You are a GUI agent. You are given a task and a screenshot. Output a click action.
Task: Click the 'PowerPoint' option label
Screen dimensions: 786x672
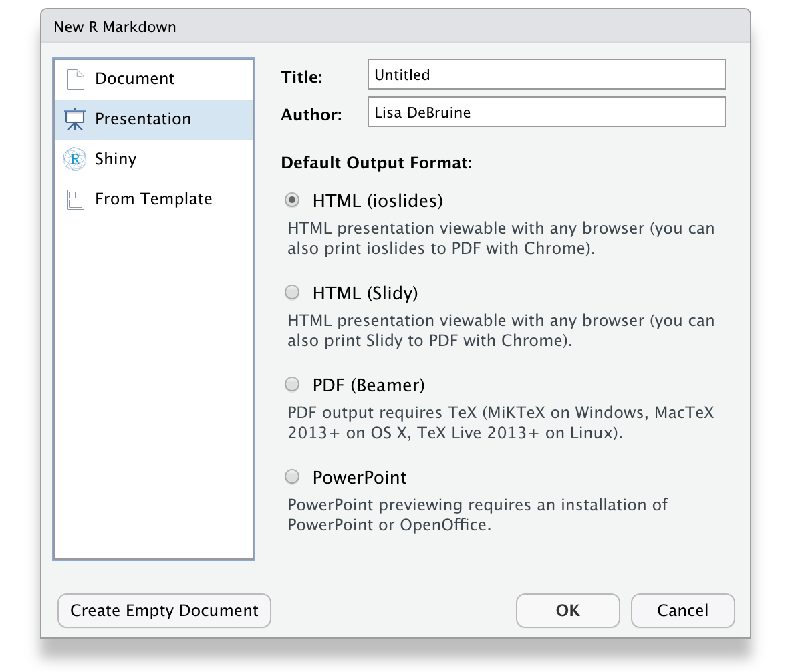[x=360, y=478]
